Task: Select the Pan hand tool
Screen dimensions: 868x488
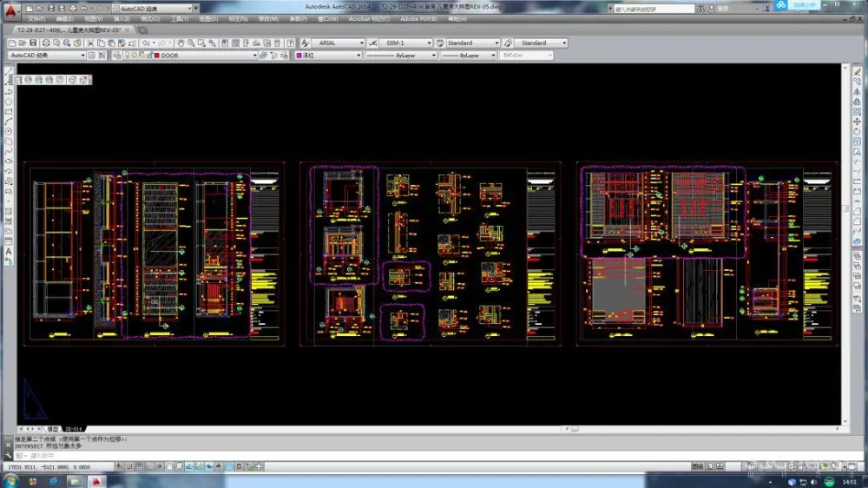Action: point(181,43)
